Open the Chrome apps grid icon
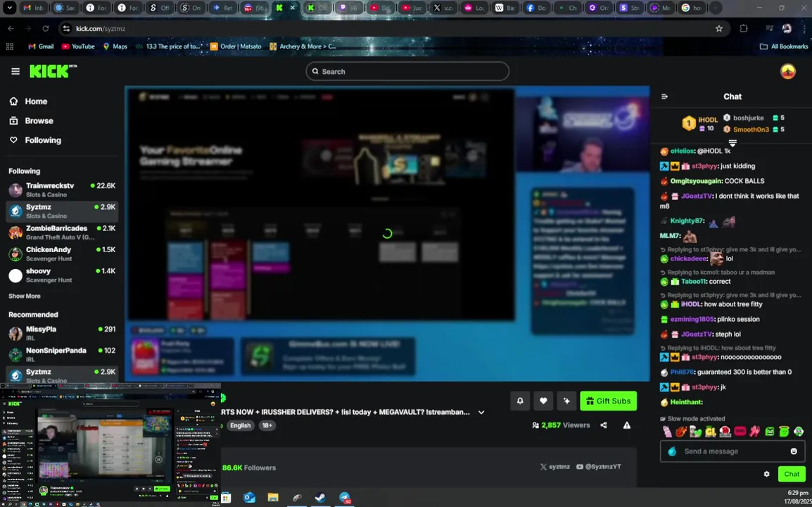The height and width of the screenshot is (507, 812). point(9,46)
